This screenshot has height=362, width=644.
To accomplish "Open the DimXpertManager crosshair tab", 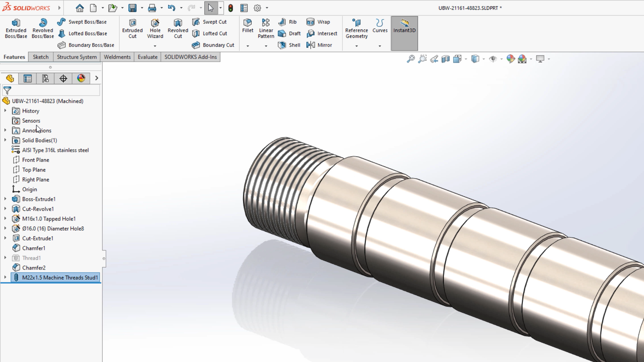I will click(x=63, y=78).
